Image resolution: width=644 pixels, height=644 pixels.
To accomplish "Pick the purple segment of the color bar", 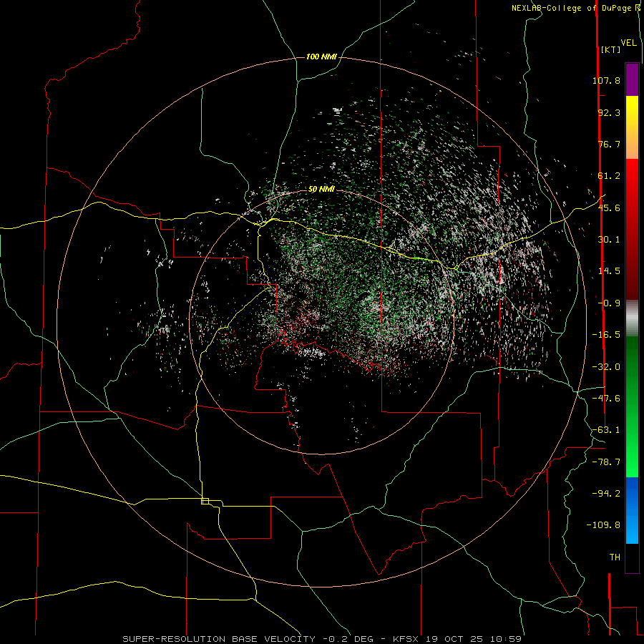I will (632, 79).
